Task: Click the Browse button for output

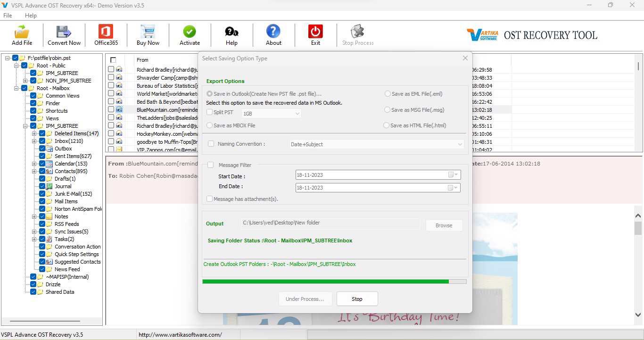Action: [x=444, y=225]
